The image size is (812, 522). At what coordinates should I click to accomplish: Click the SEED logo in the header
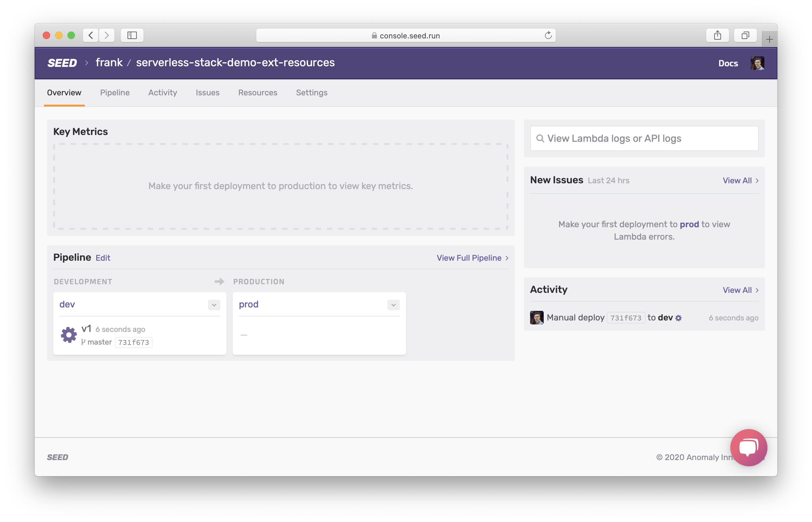[x=62, y=63]
